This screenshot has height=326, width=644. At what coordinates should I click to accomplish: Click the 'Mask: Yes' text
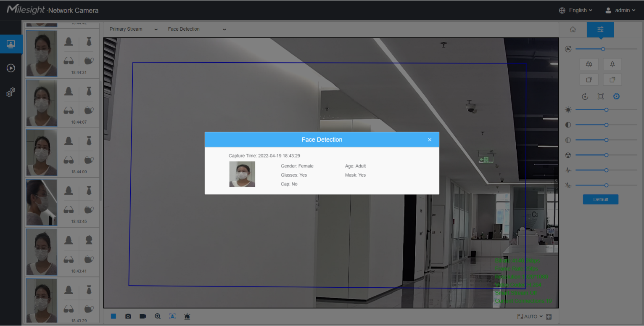point(356,175)
